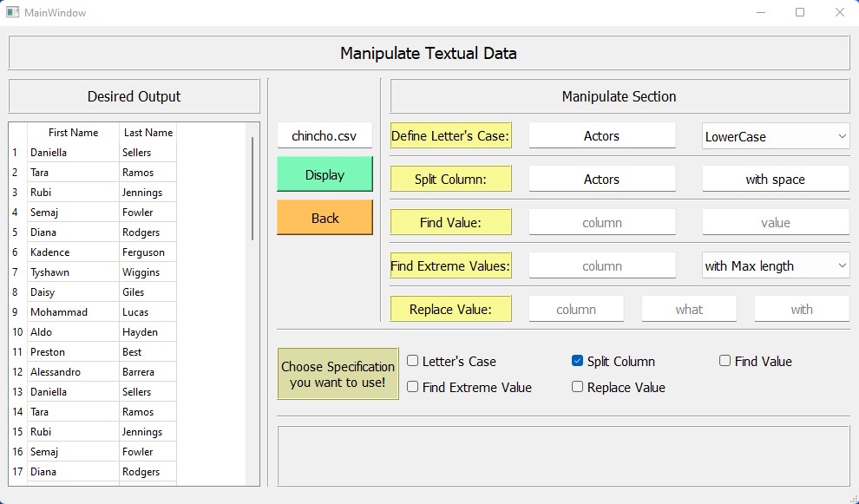Image resolution: width=859 pixels, height=504 pixels.
Task: Uncheck the "Split Column" checkbox
Action: point(577,361)
